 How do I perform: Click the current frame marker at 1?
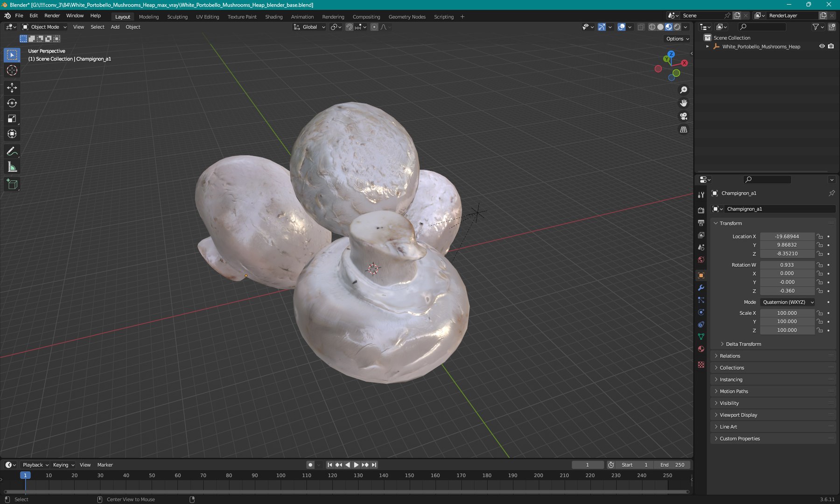(25, 475)
